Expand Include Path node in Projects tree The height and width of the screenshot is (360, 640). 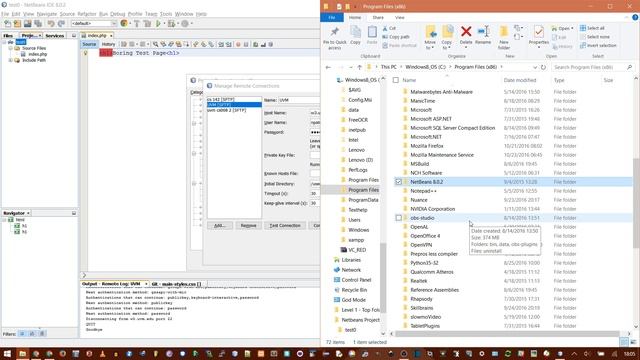(11, 60)
